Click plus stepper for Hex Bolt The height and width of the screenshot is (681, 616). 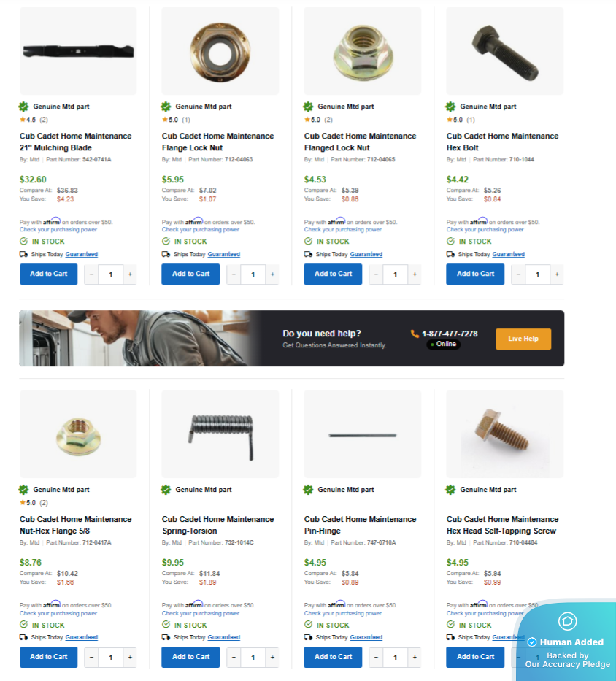point(557,274)
